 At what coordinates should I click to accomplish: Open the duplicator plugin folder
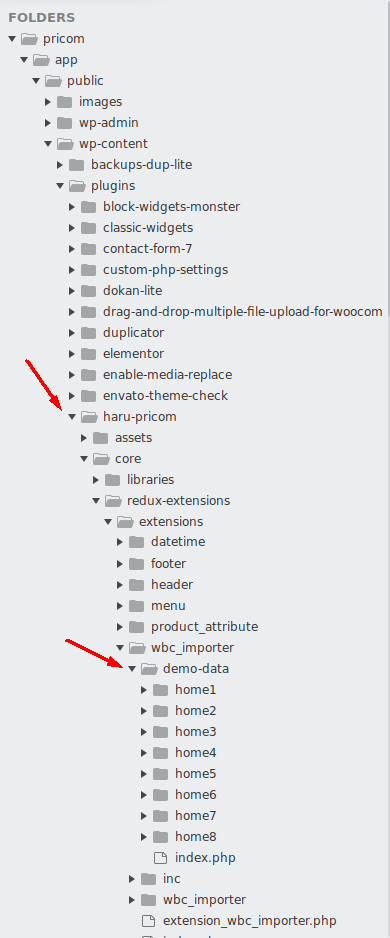click(x=133, y=333)
